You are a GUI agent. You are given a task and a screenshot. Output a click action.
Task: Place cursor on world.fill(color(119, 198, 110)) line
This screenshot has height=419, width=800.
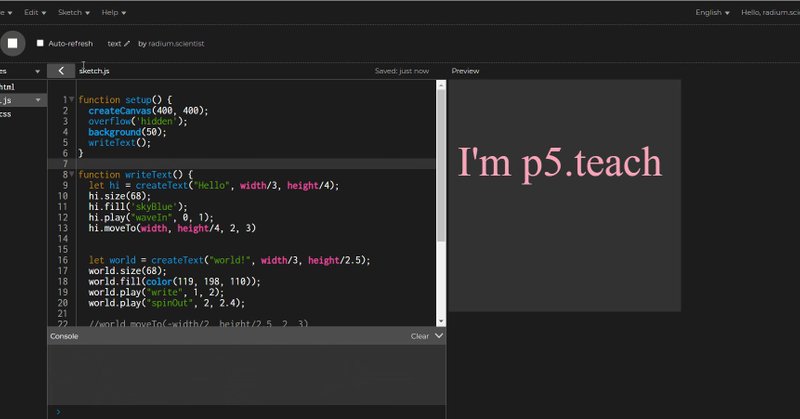pos(174,282)
